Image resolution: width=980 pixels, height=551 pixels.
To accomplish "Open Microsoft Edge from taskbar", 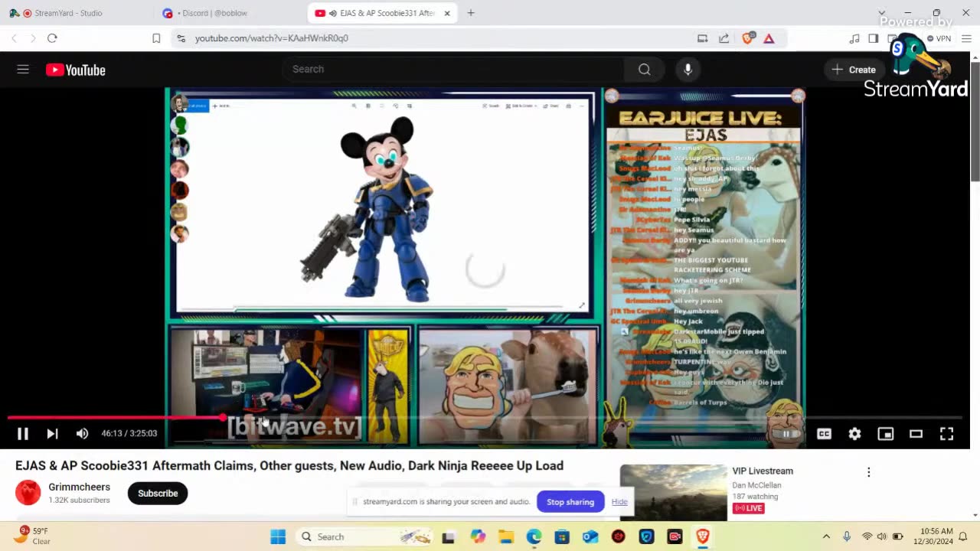I will (x=534, y=536).
